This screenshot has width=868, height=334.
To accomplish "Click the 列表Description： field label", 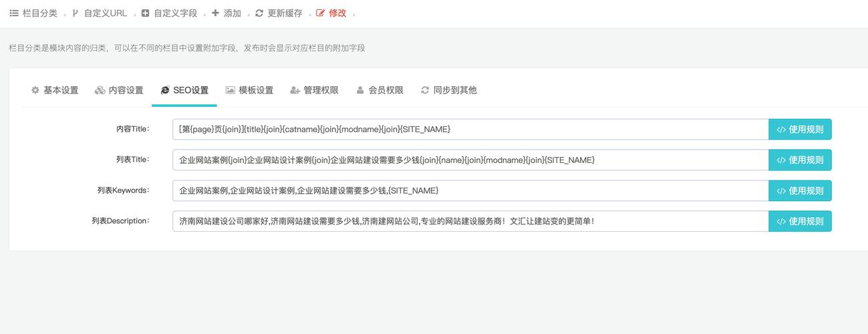I will click(121, 221).
